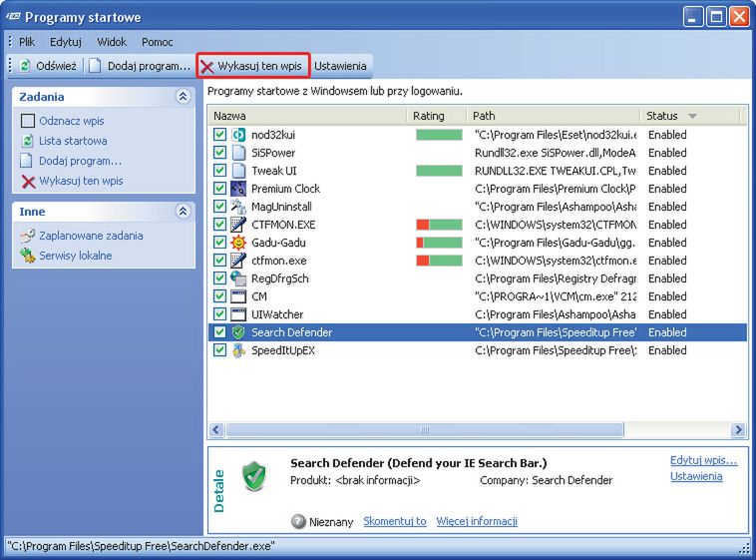The width and height of the screenshot is (756, 560).
Task: Click red X icon beside sidebar Wykasuj ten wpis
Action: (x=29, y=182)
